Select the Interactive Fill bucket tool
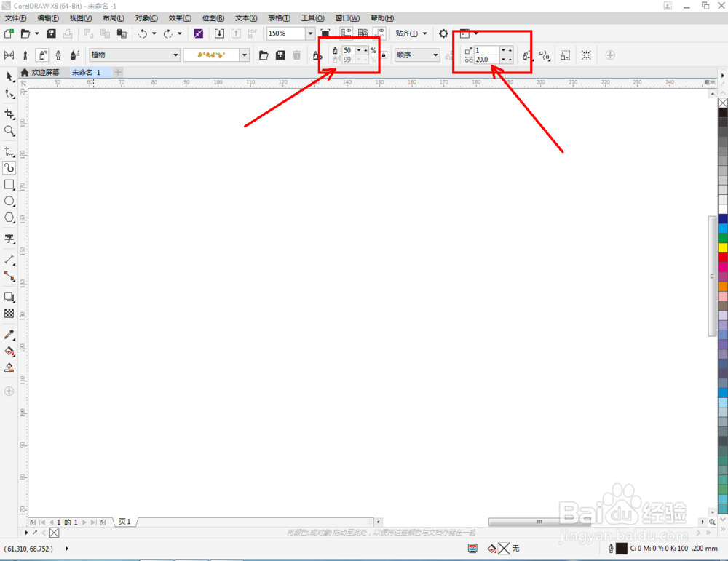This screenshot has width=728, height=561. (x=9, y=351)
